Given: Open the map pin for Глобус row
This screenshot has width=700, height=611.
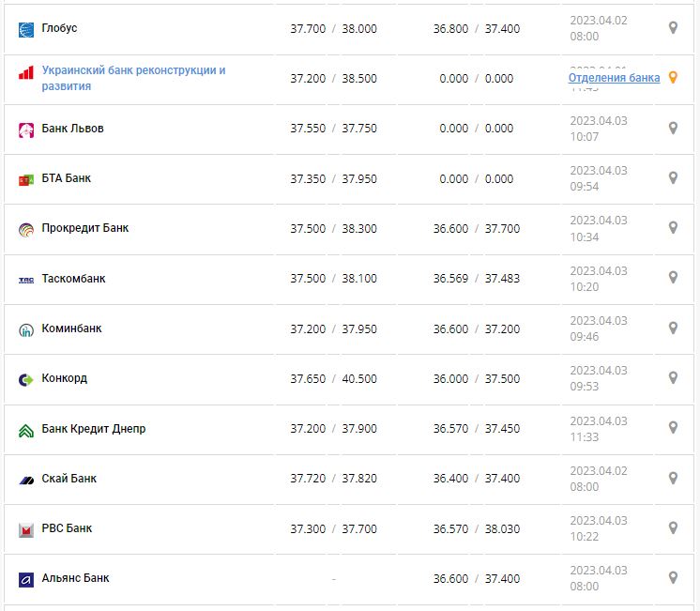Looking at the screenshot, I should click(673, 28).
